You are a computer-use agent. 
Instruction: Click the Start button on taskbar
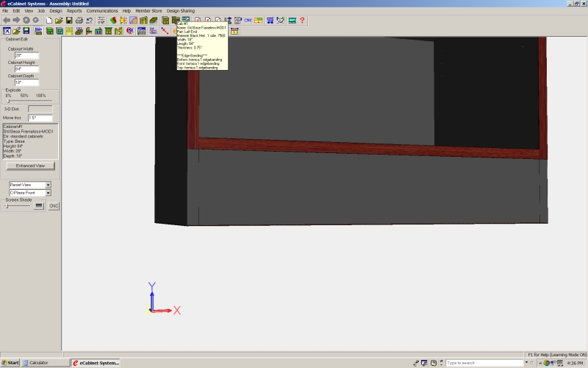coord(10,363)
